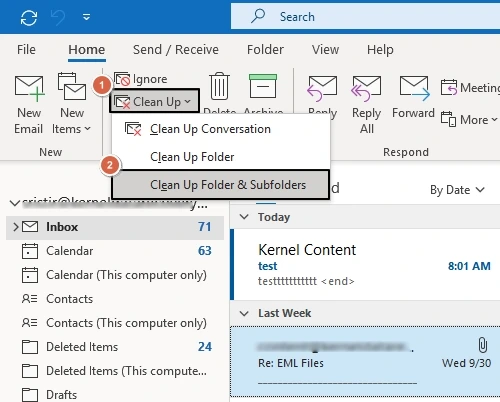Switch to the Send / Receive tab
Image resolution: width=500 pixels, height=402 pixels.
click(x=176, y=50)
